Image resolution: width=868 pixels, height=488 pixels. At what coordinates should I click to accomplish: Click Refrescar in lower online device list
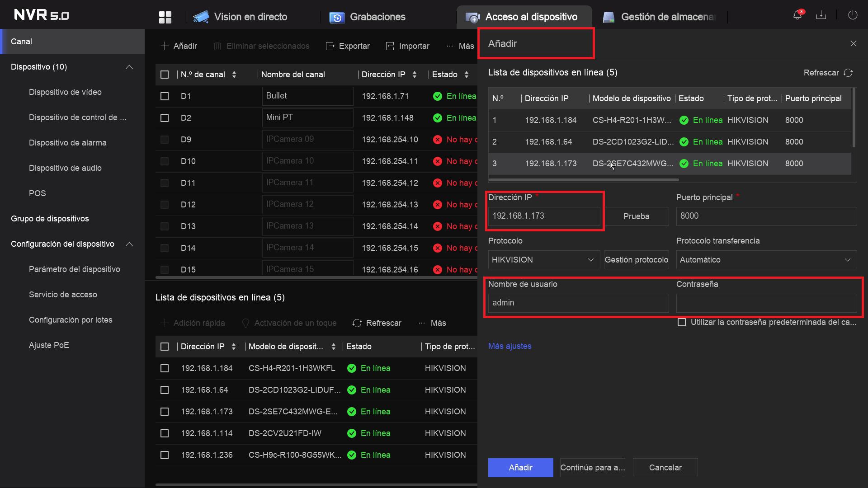[x=377, y=323]
